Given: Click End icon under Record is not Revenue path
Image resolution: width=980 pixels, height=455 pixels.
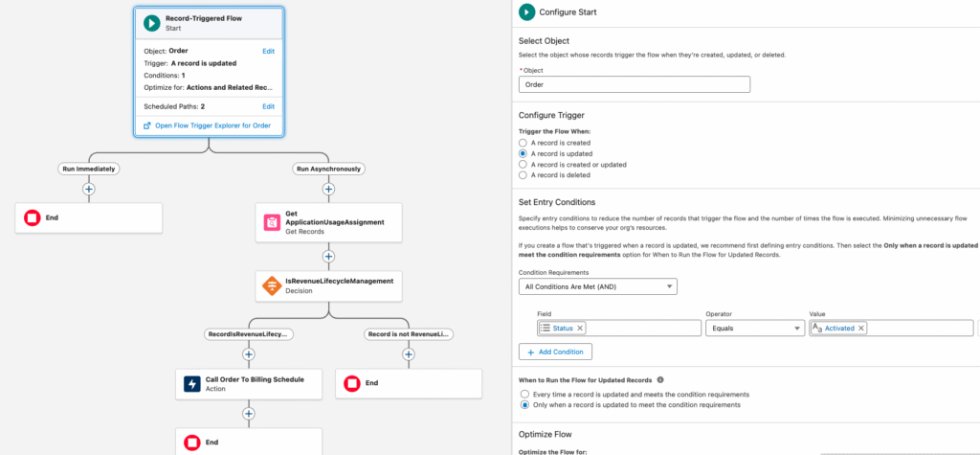Looking at the screenshot, I should (x=352, y=384).
